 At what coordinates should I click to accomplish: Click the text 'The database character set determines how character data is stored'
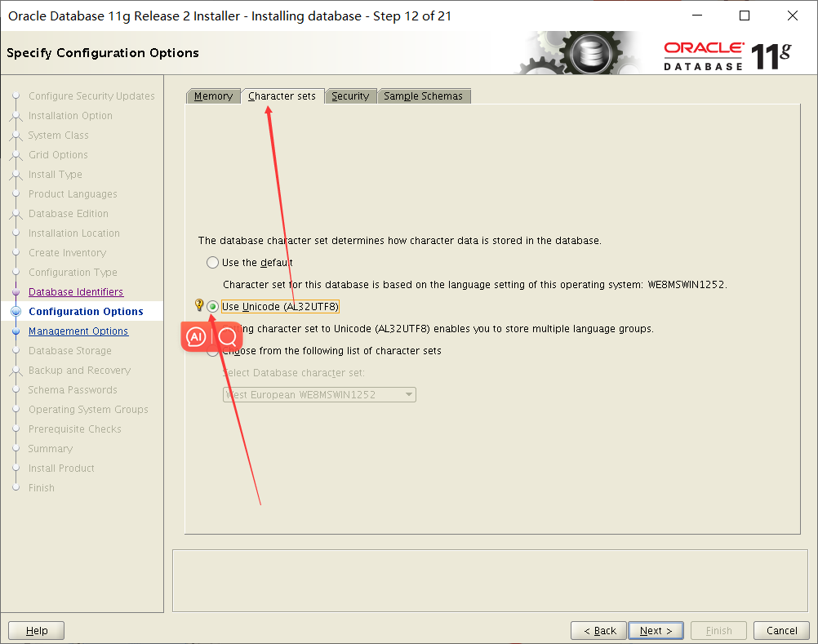tap(399, 241)
